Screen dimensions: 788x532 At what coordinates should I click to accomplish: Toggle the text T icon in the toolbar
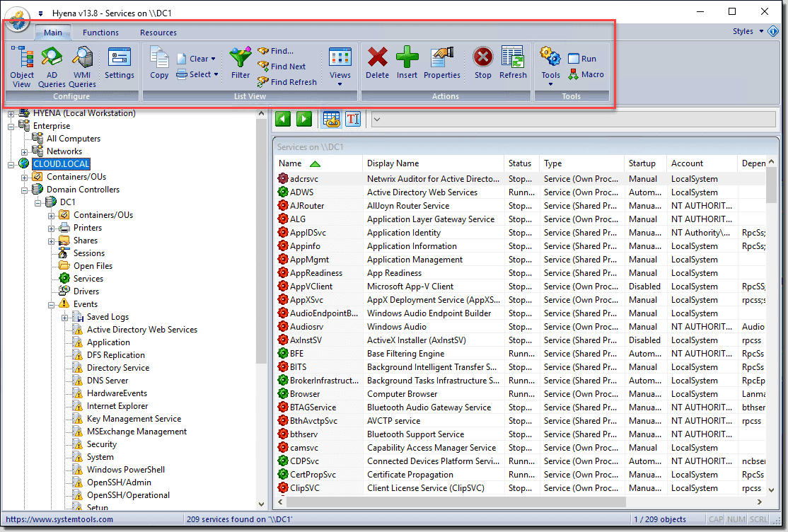click(x=353, y=119)
